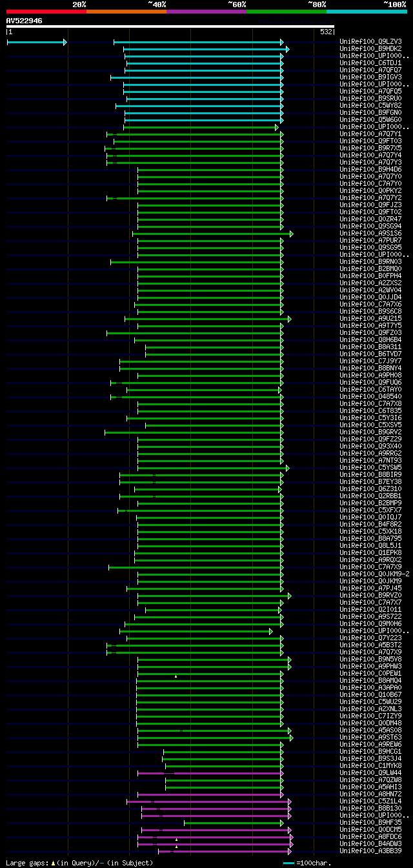Select UniRef100_Q8L5J1 label
This screenshot has width=413, height=868.
pyautogui.click(x=370, y=546)
